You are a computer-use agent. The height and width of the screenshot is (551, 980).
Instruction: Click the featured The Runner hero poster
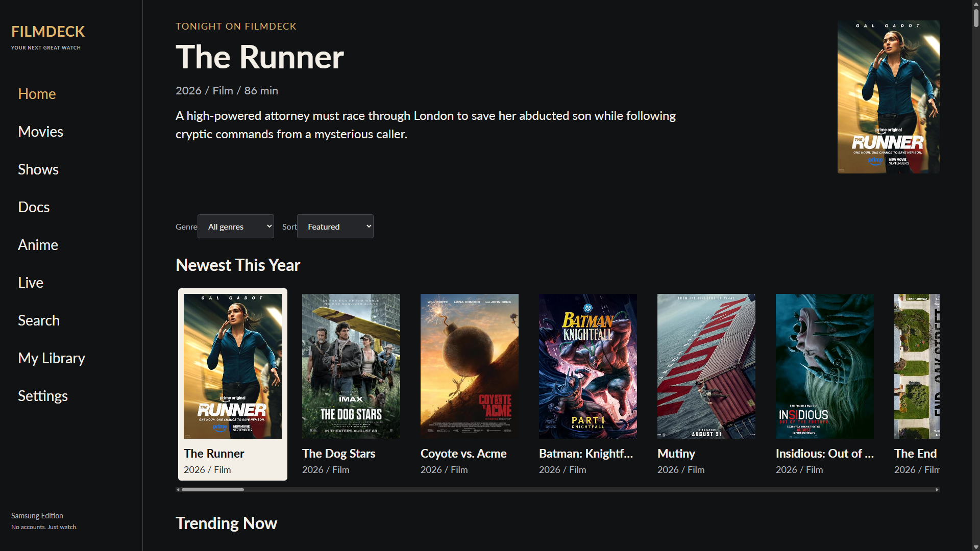pos(888,97)
